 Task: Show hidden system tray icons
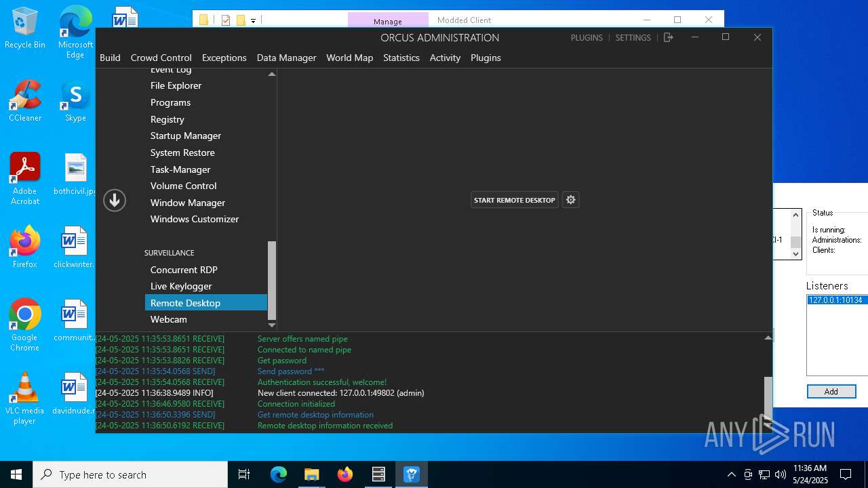point(731,474)
